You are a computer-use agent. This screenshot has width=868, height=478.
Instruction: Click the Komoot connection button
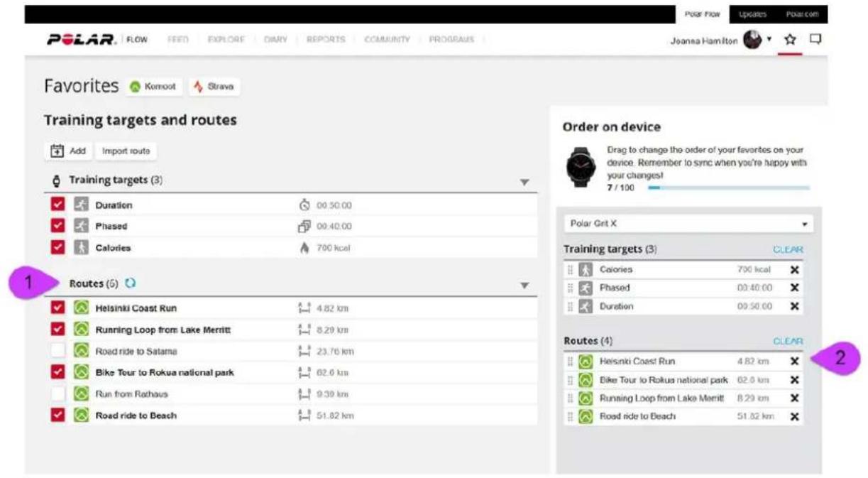153,87
